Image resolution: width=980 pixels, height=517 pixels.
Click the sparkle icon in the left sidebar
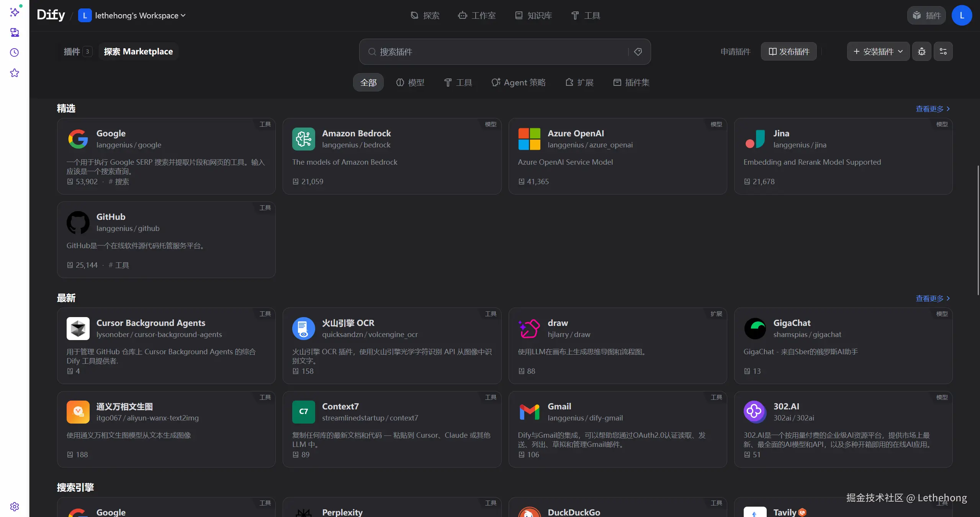pyautogui.click(x=15, y=12)
